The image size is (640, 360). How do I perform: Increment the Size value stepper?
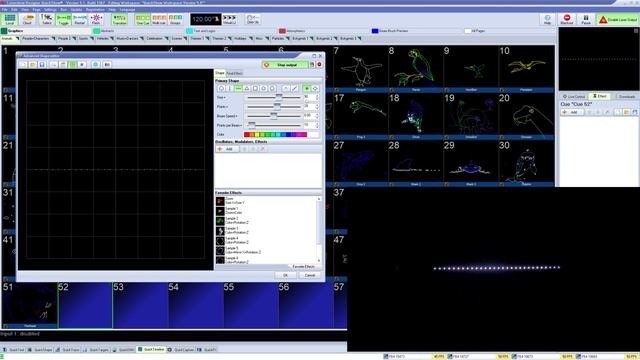tap(318, 96)
